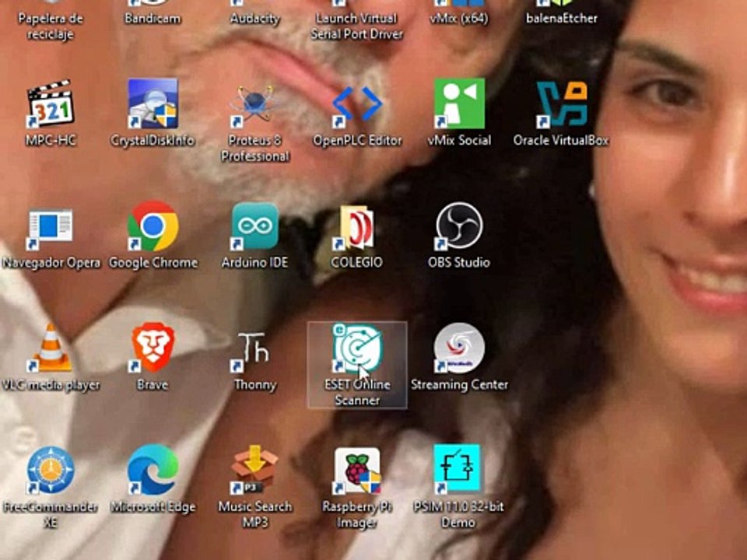Click the vMix Social icon
The width and height of the screenshot is (747, 560).
pos(459,103)
